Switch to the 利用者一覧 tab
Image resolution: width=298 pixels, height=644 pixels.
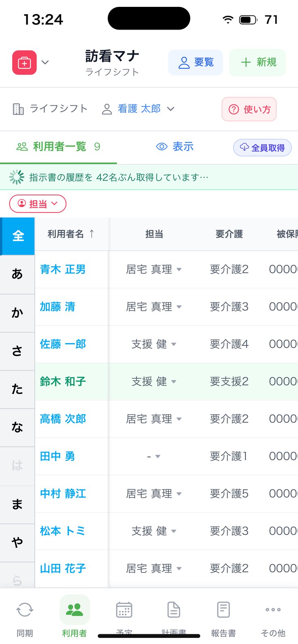click(x=58, y=146)
